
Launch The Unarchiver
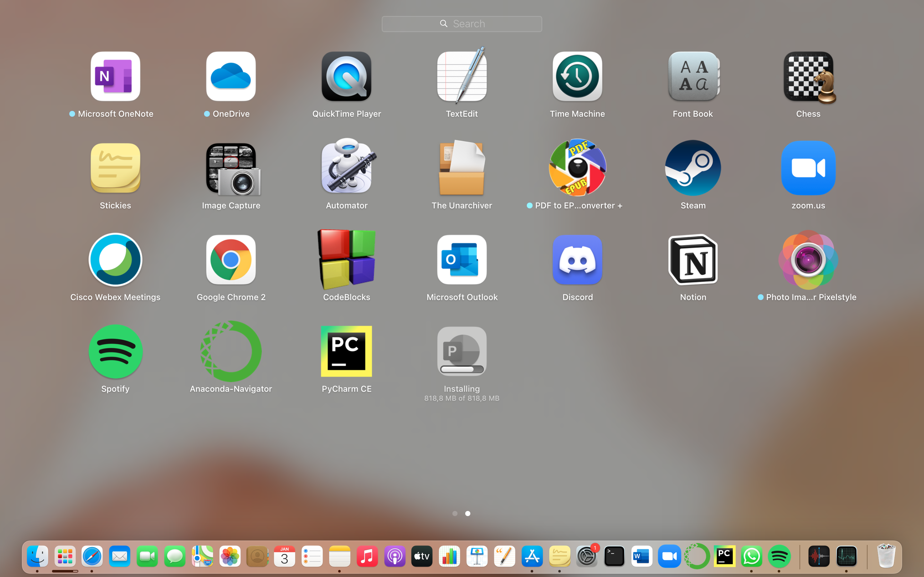point(462,168)
